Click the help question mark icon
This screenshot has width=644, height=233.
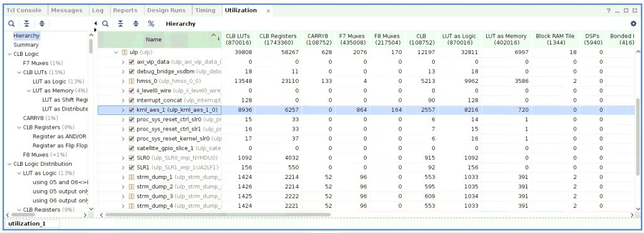609,11
